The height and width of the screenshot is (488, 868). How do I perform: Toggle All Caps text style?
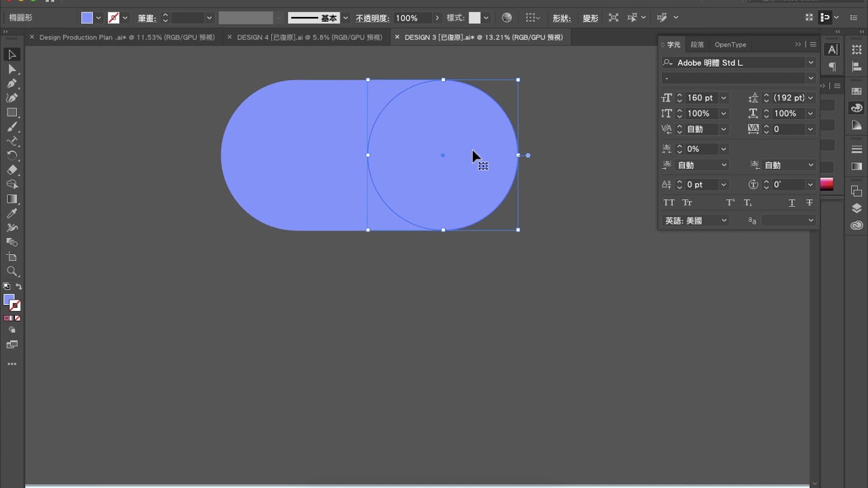(669, 203)
